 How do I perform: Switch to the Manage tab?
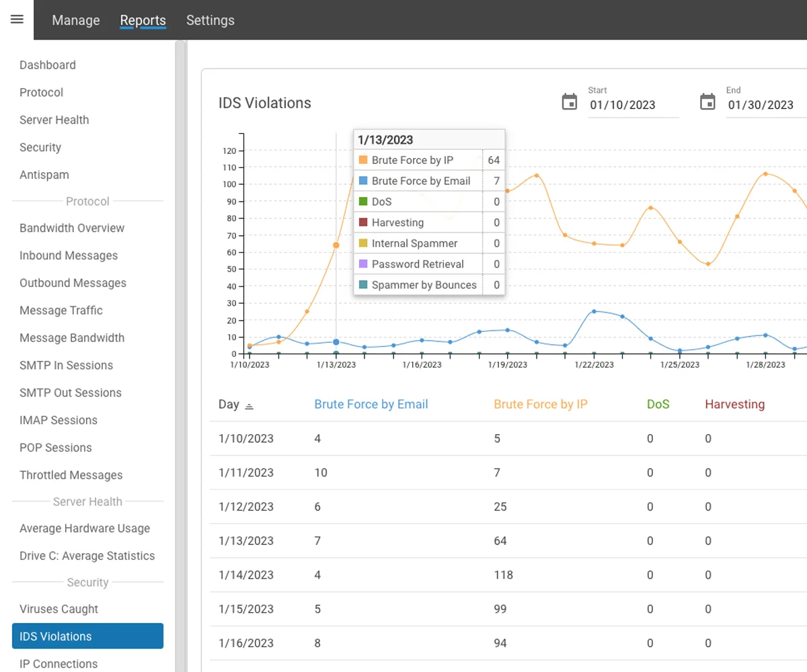[76, 20]
